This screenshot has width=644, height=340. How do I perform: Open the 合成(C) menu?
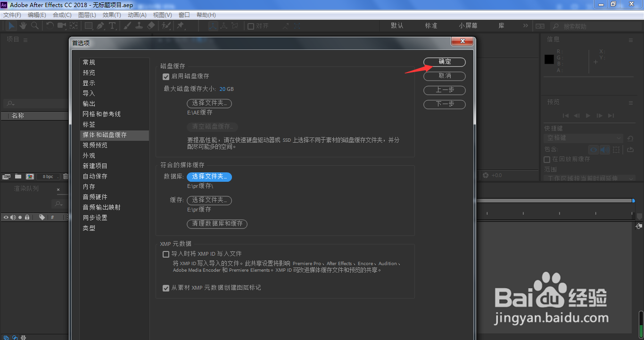[x=62, y=15]
